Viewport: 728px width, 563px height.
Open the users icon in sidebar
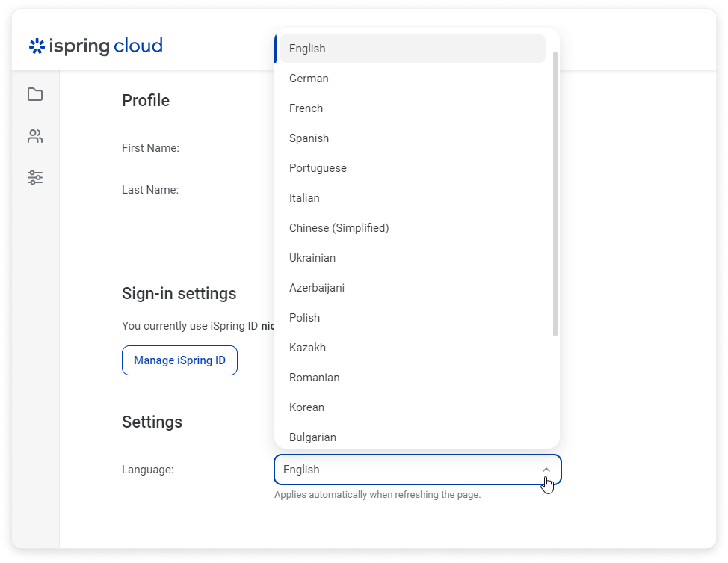coord(35,136)
